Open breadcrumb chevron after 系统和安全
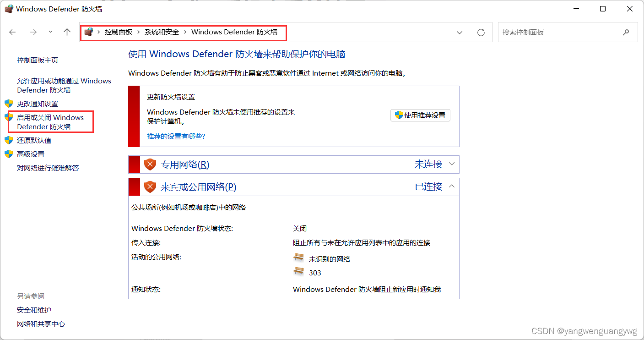This screenshot has height=340, width=644. 185,32
